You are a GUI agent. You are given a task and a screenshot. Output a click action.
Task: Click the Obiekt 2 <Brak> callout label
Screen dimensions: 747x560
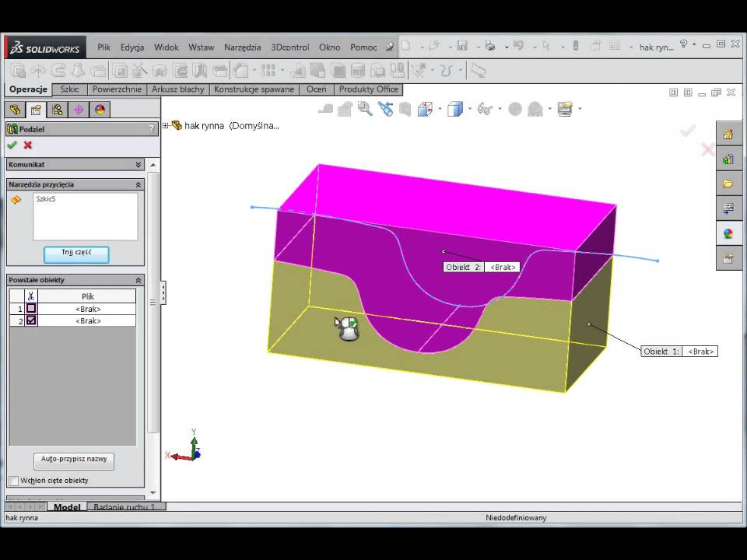[481, 267]
